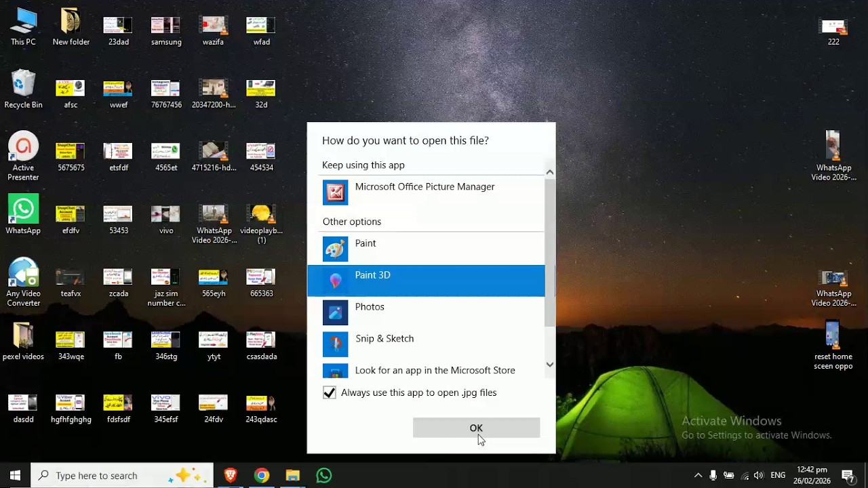Select the 53453 file thumbnail
The image size is (868, 488).
pos(118,220)
